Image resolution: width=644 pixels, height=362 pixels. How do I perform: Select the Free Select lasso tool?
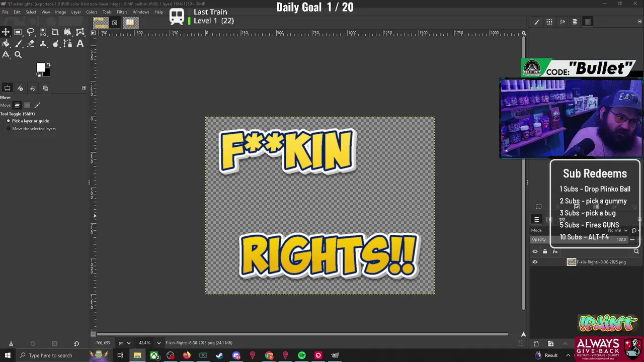tap(31, 32)
